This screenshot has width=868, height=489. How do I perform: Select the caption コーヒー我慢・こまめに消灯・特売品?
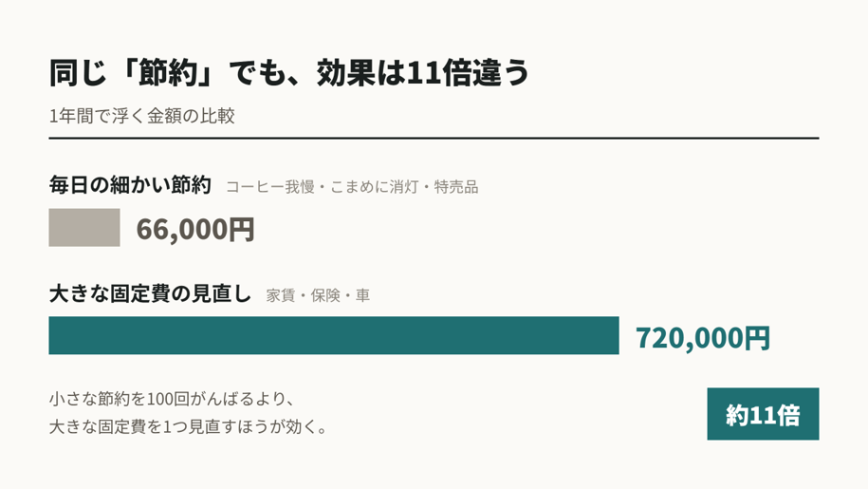click(x=352, y=187)
